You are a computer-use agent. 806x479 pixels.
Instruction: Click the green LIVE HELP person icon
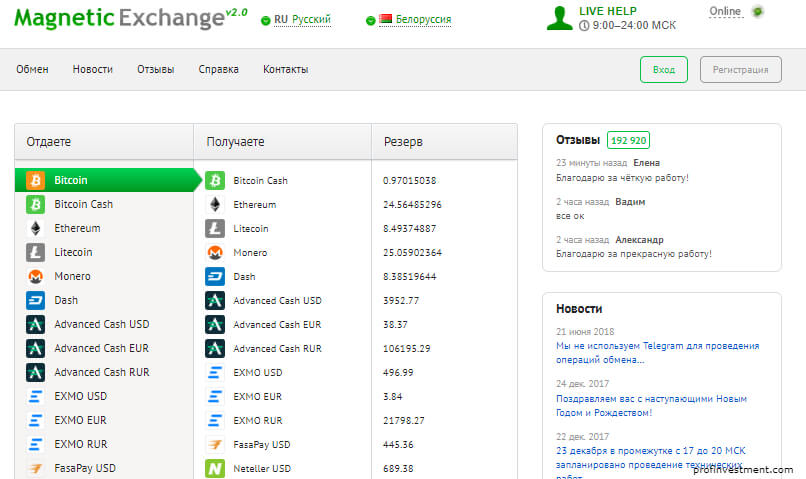point(560,18)
